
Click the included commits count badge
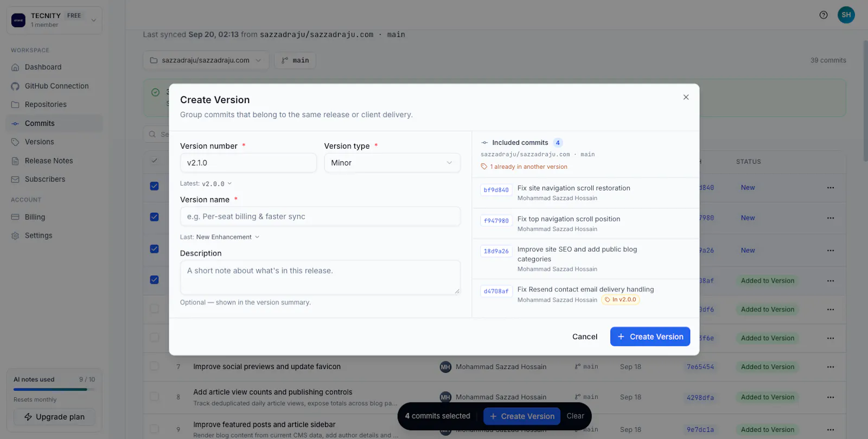point(558,143)
